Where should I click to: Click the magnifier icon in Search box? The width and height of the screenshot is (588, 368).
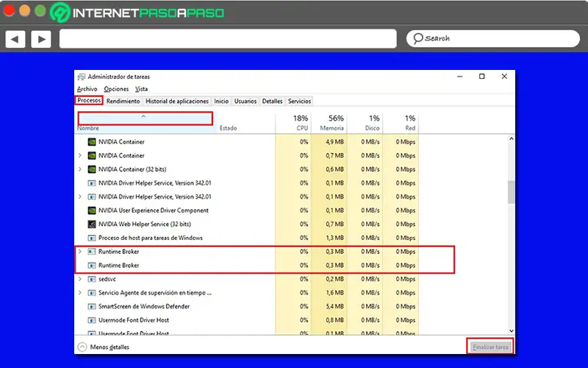click(417, 38)
